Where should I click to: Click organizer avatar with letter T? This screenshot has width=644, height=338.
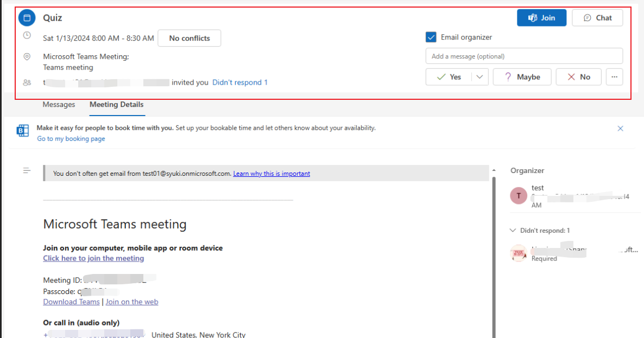[519, 196]
